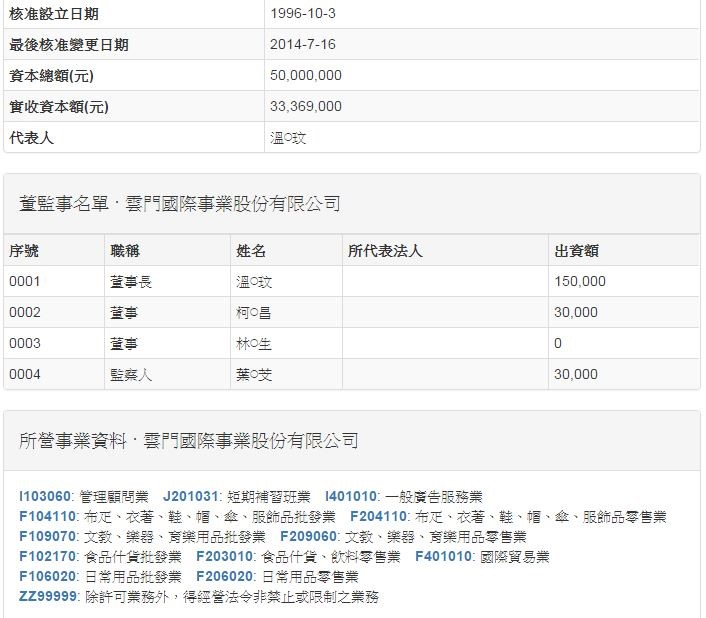
Task: Click business code link J201031
Action: point(191,496)
